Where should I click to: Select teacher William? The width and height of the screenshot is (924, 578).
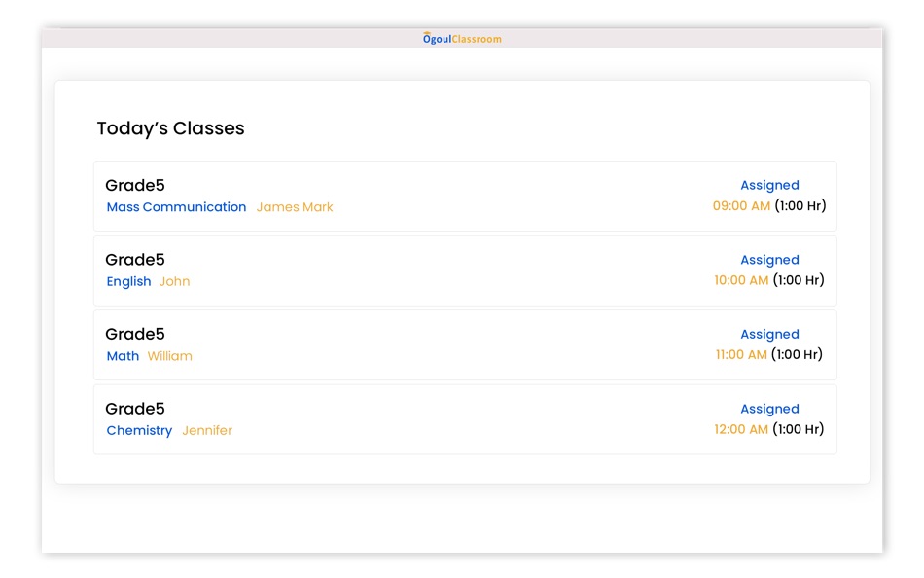pos(171,355)
